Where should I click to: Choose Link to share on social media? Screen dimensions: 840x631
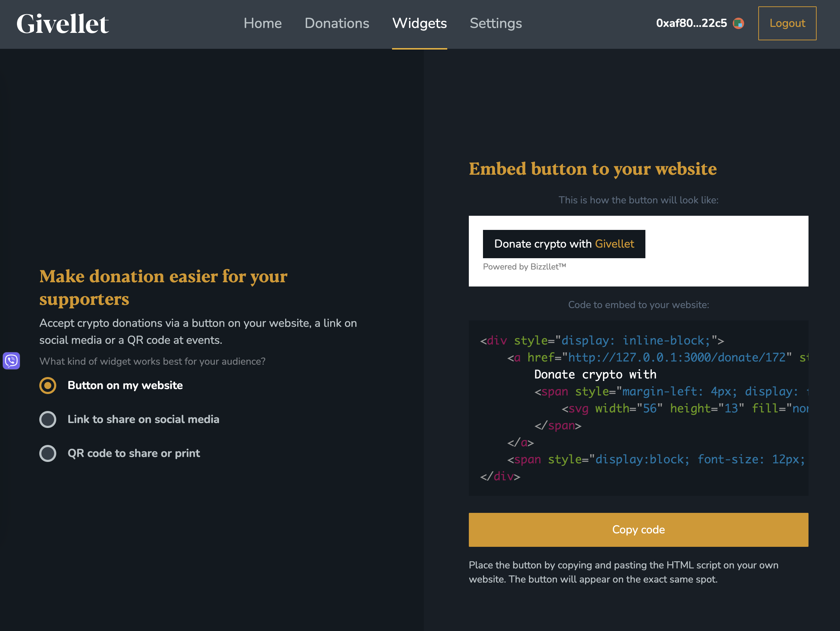(x=129, y=419)
